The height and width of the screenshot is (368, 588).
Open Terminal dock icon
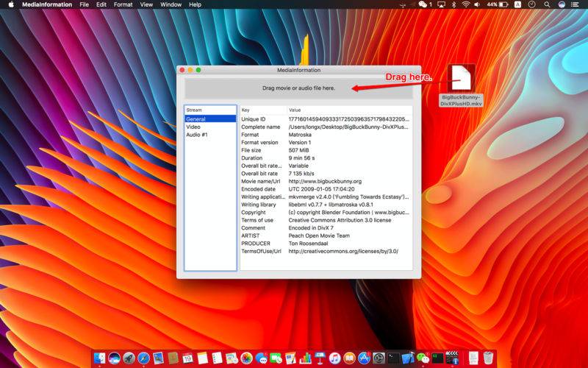pos(393,358)
